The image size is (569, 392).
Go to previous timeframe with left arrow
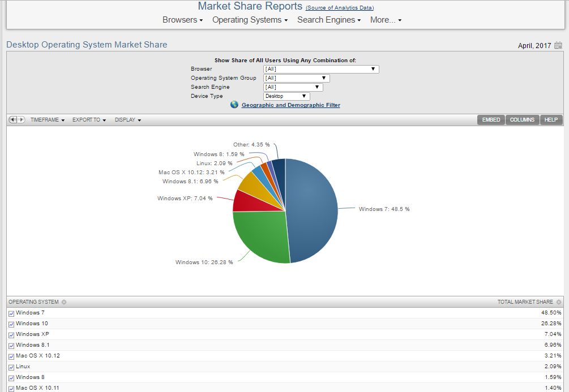click(x=12, y=120)
